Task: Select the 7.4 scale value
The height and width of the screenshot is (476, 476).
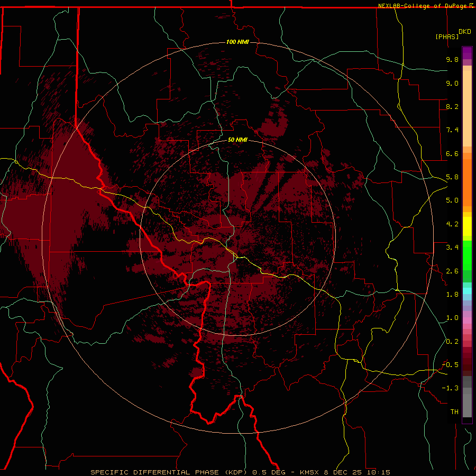Action: [452, 130]
